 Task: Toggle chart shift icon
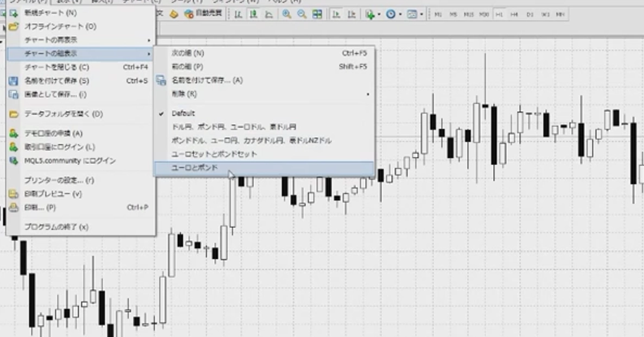[352, 15]
